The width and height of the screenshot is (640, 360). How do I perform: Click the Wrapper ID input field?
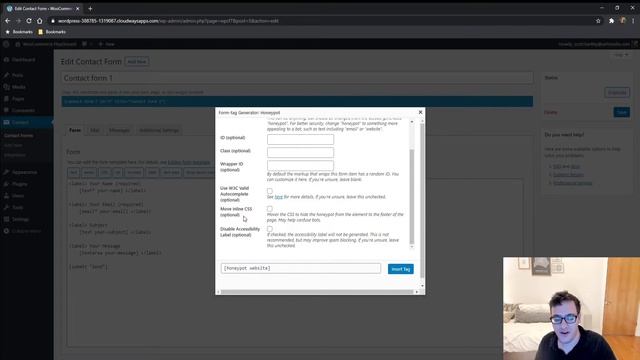pyautogui.click(x=300, y=165)
